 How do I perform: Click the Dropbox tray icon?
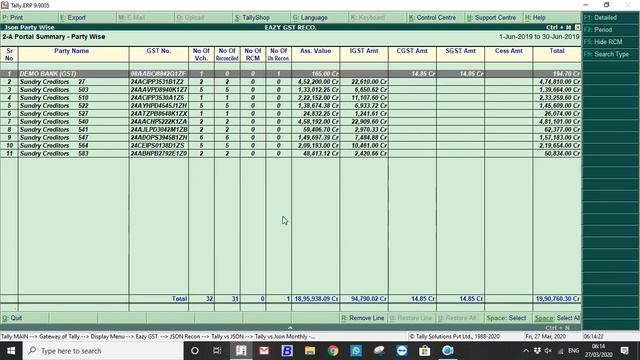537,351
